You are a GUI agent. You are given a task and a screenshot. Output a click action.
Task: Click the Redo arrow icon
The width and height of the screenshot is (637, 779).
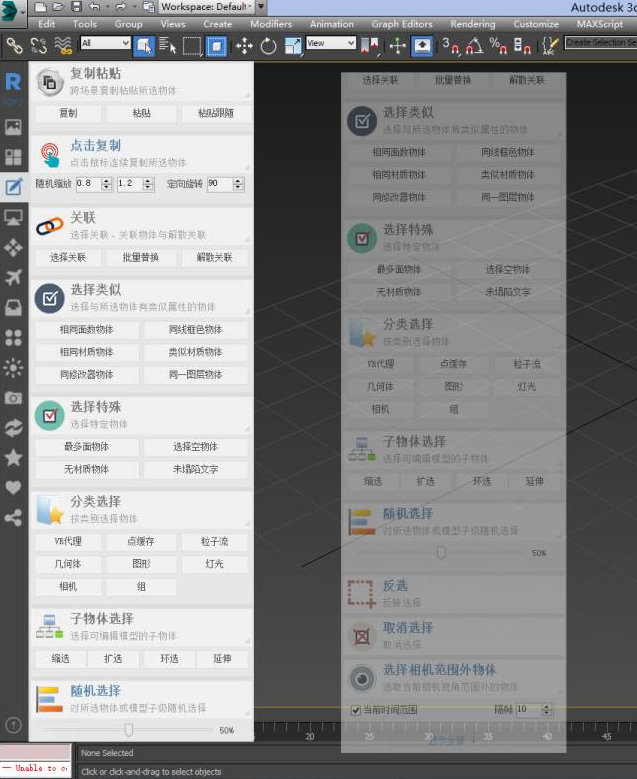click(x=120, y=7)
